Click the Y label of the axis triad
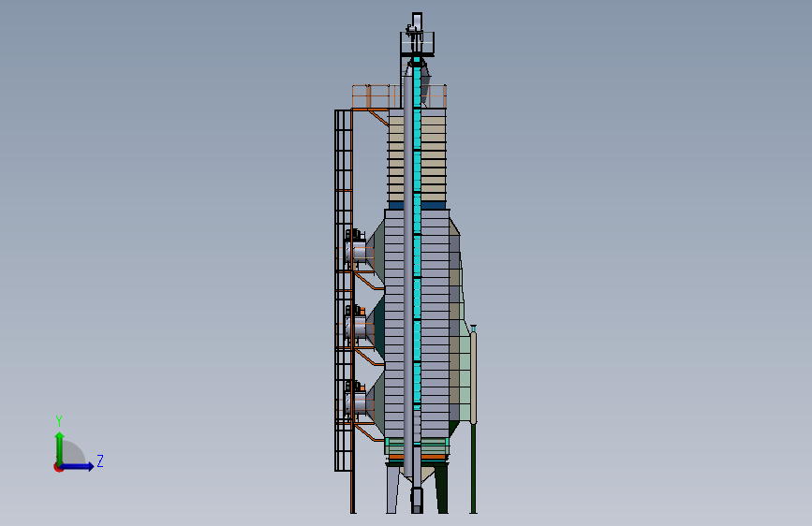The width and height of the screenshot is (812, 526). coord(59,421)
